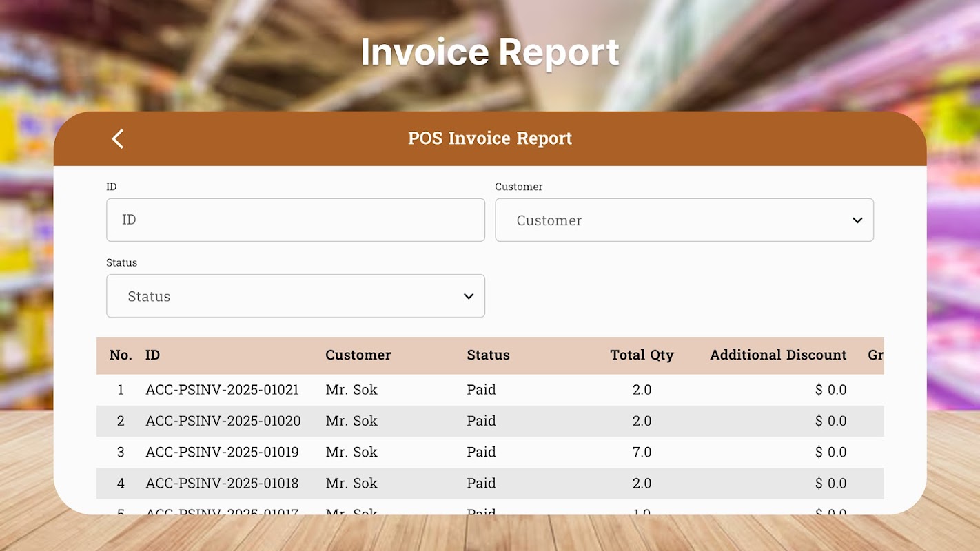Viewport: 980px width, 551px height.
Task: Click the ID filter input field
Action: pos(296,220)
